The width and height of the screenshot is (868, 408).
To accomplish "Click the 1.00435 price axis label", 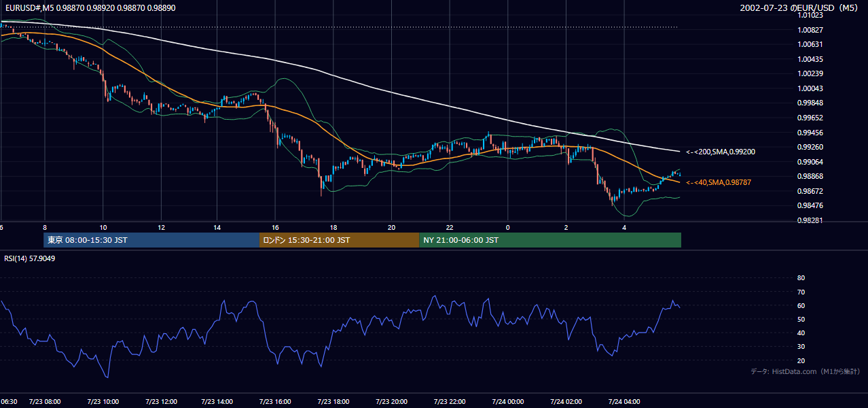I will click(x=810, y=59).
